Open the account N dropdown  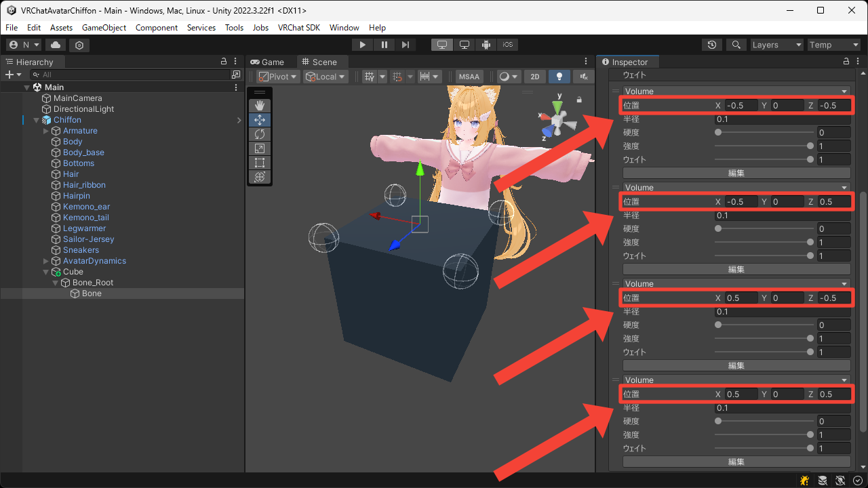coord(24,45)
